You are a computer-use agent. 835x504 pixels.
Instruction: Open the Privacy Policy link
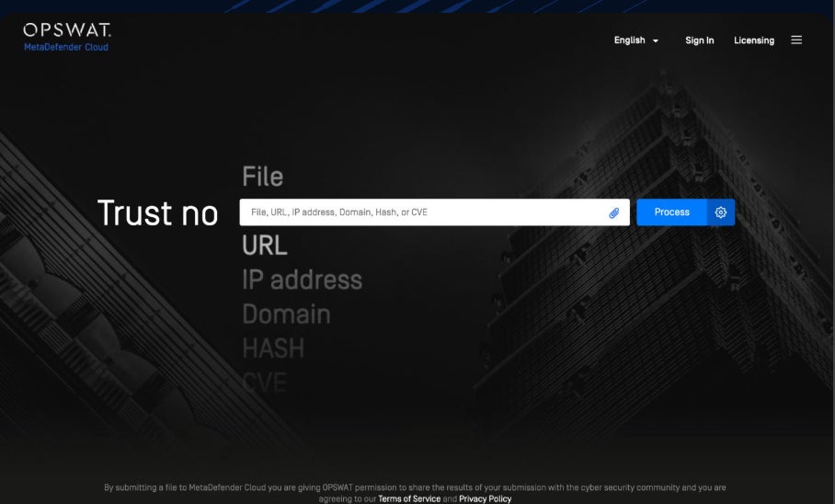point(486,498)
